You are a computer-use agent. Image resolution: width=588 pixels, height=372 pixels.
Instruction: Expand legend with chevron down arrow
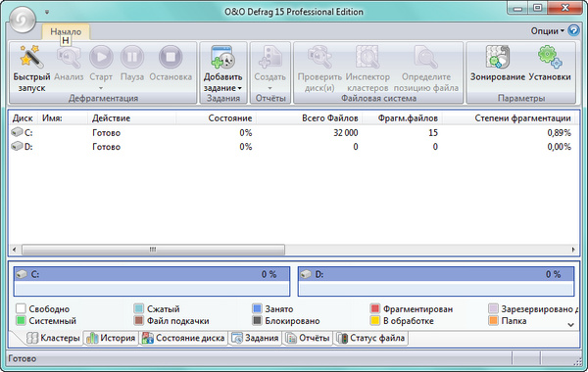pyautogui.click(x=570, y=325)
